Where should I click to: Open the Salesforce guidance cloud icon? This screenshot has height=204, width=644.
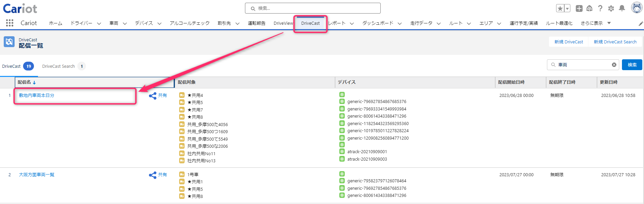[x=590, y=8]
